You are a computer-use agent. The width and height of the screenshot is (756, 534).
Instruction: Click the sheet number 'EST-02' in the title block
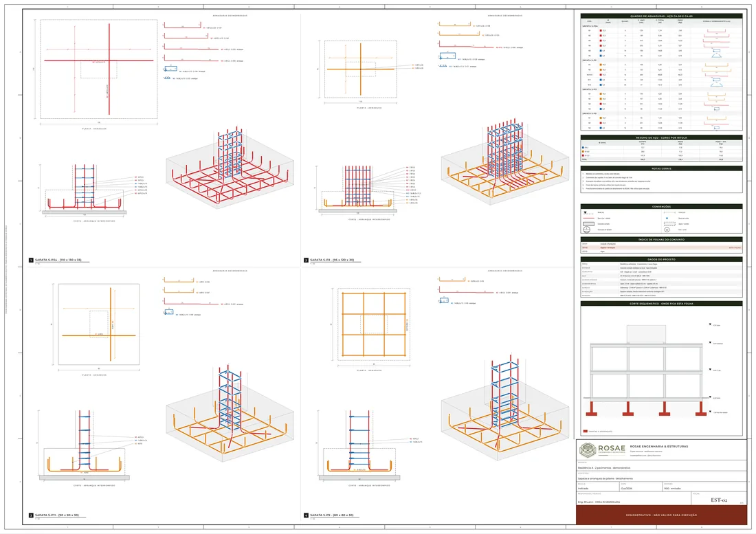[x=719, y=500]
